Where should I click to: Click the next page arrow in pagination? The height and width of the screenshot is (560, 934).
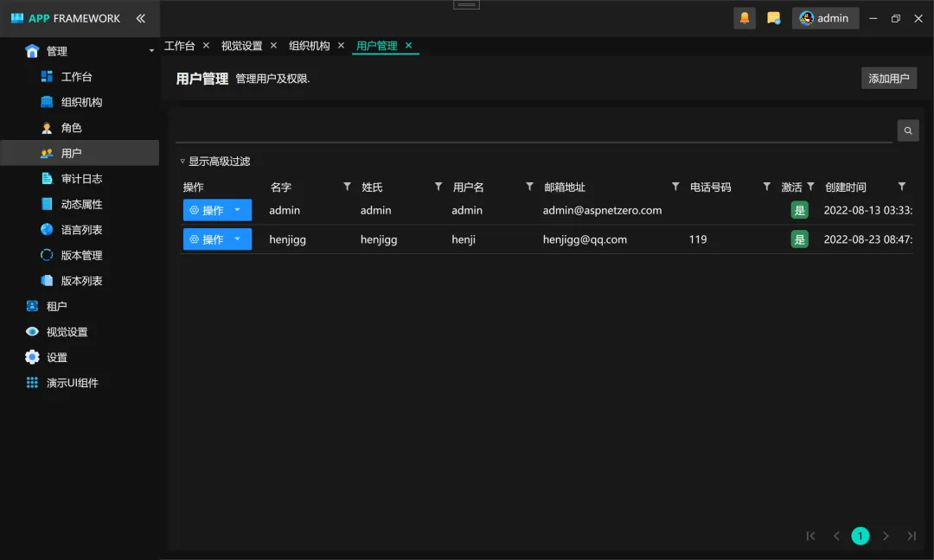click(886, 536)
